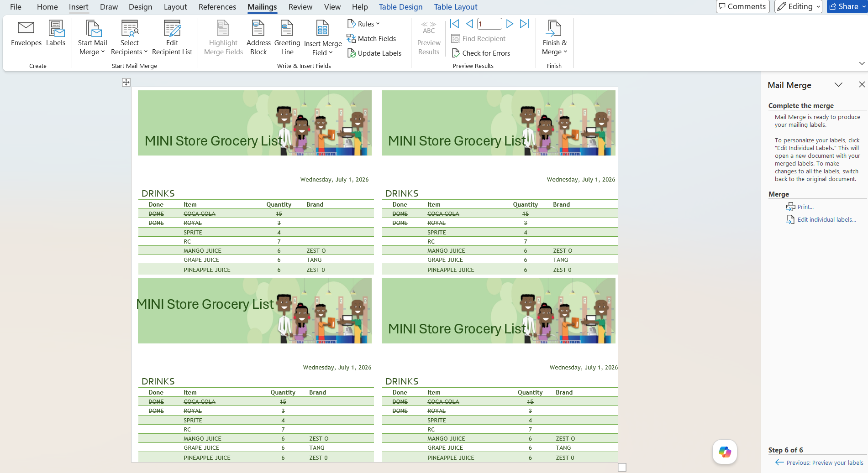This screenshot has width=868, height=473.
Task: Click the Copilot floating icon
Action: coord(725,452)
